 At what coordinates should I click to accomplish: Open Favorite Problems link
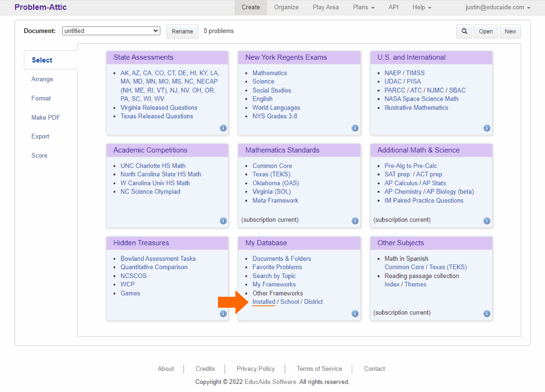pyautogui.click(x=277, y=267)
